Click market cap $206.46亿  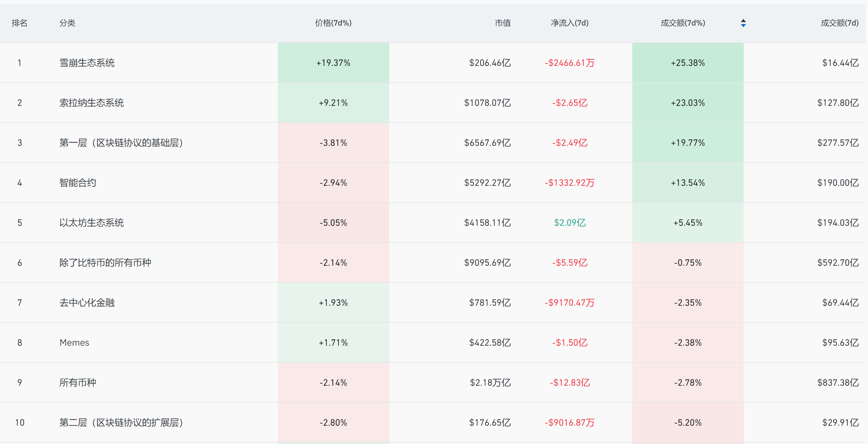(490, 63)
